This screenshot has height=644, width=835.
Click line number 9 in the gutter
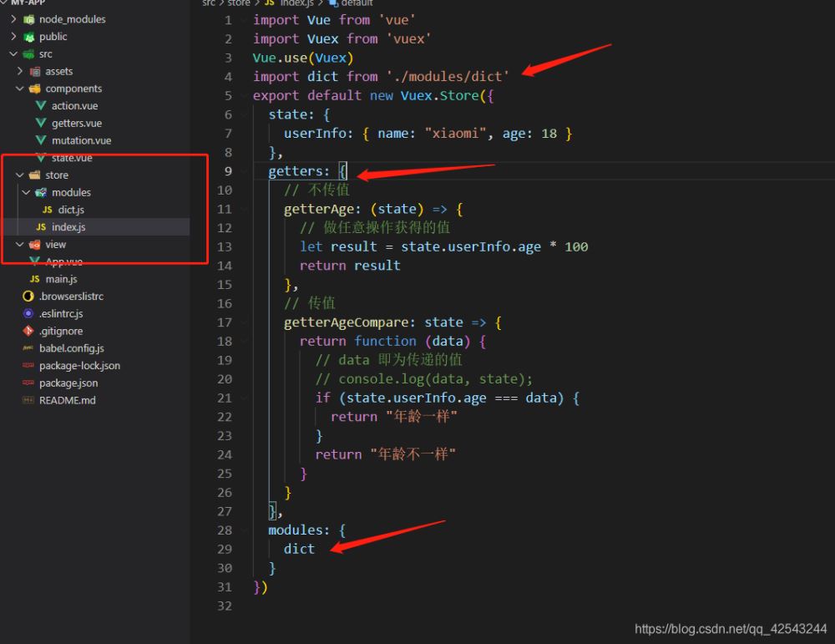pos(228,171)
